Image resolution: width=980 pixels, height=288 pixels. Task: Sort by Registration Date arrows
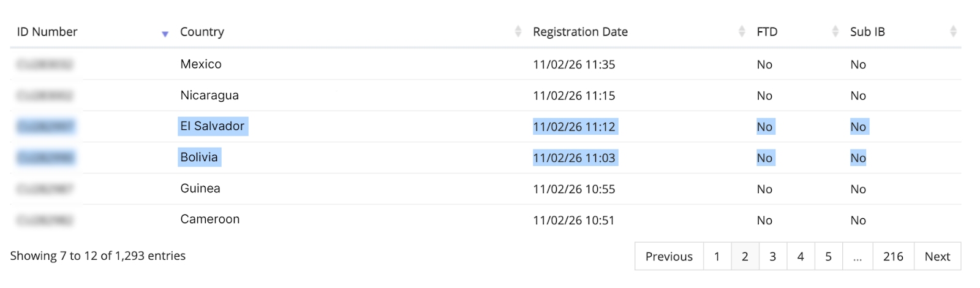[742, 31]
